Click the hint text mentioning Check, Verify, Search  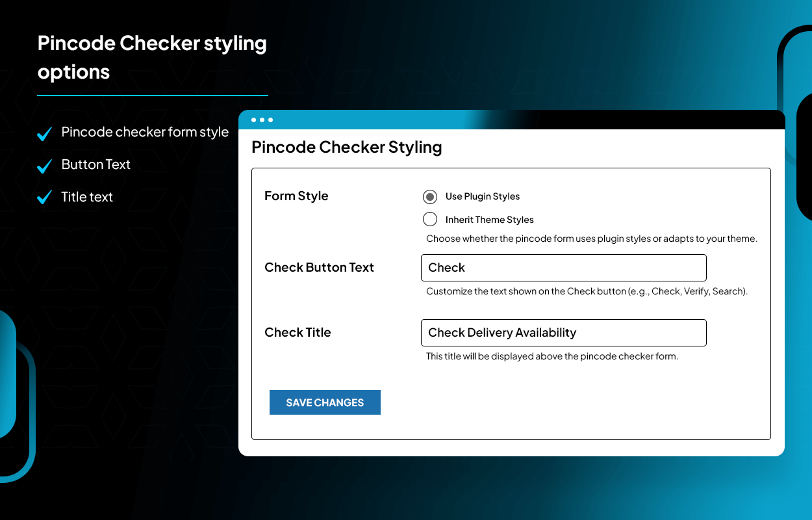click(x=587, y=291)
